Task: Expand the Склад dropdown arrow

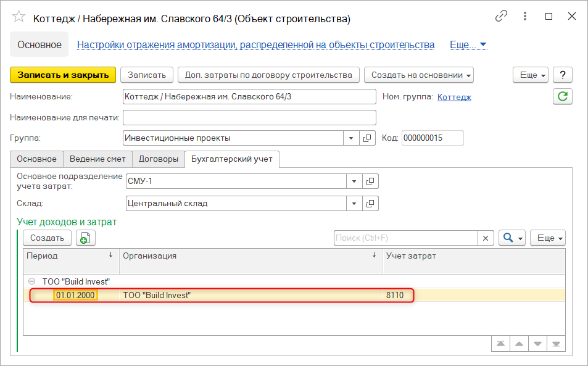Action: (x=354, y=203)
